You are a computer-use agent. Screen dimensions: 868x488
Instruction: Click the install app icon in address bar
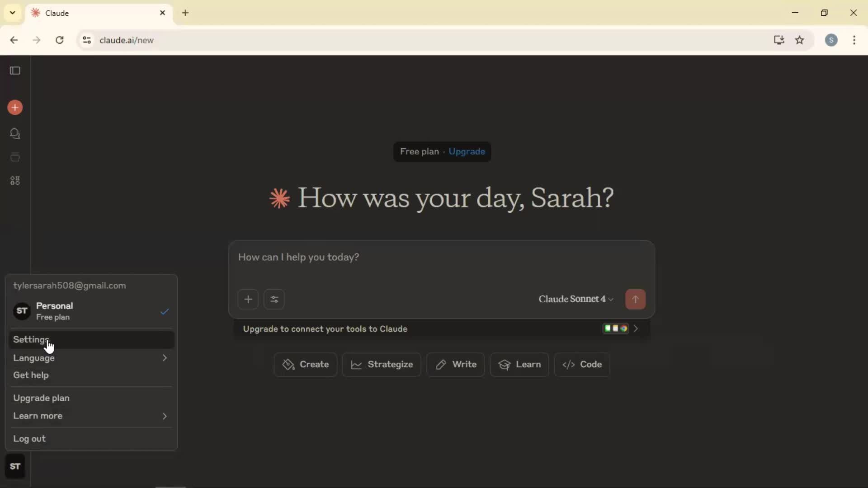(x=778, y=40)
